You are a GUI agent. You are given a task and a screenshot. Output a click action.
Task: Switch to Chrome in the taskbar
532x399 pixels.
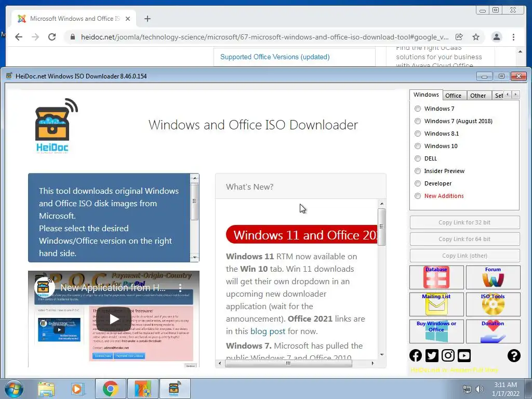(x=110, y=389)
